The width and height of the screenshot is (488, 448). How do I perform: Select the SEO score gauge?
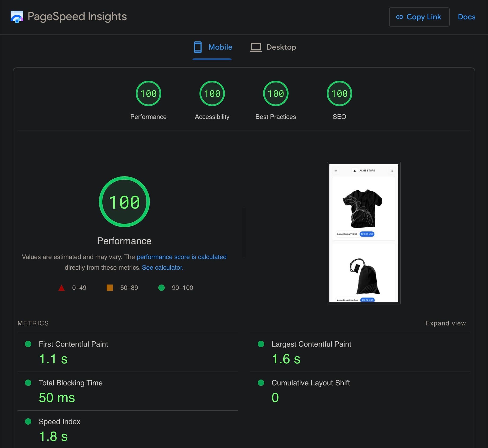(x=339, y=93)
